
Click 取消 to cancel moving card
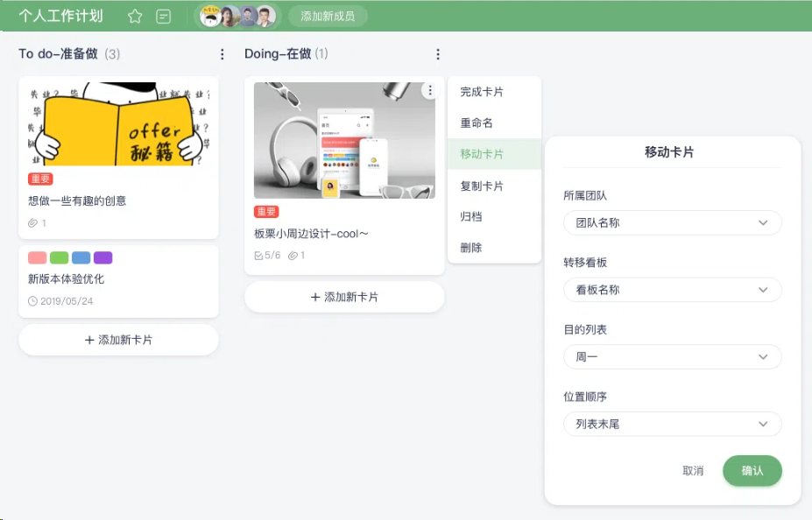tap(693, 471)
